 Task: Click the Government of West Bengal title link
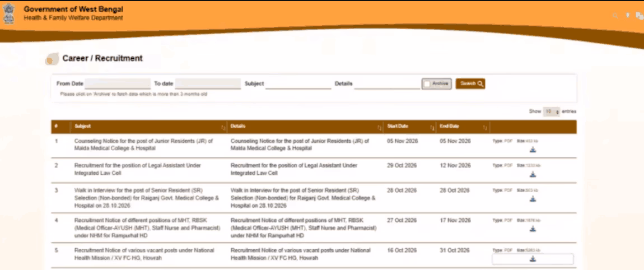pos(73,10)
